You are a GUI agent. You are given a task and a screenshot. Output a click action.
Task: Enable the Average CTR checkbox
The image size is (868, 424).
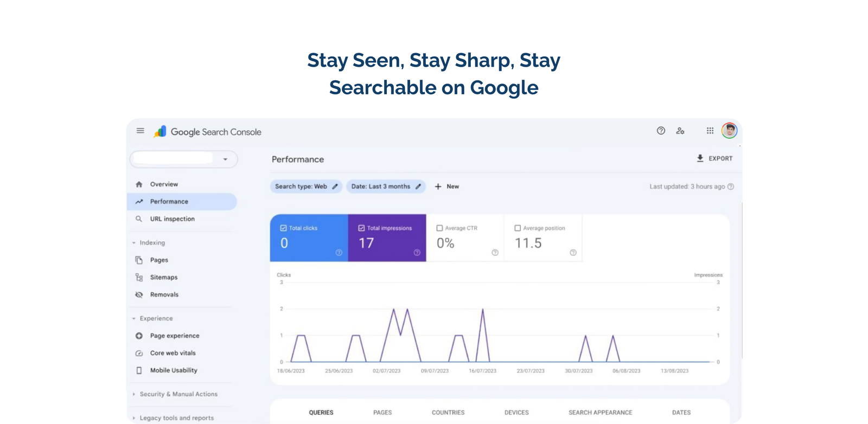439,228
